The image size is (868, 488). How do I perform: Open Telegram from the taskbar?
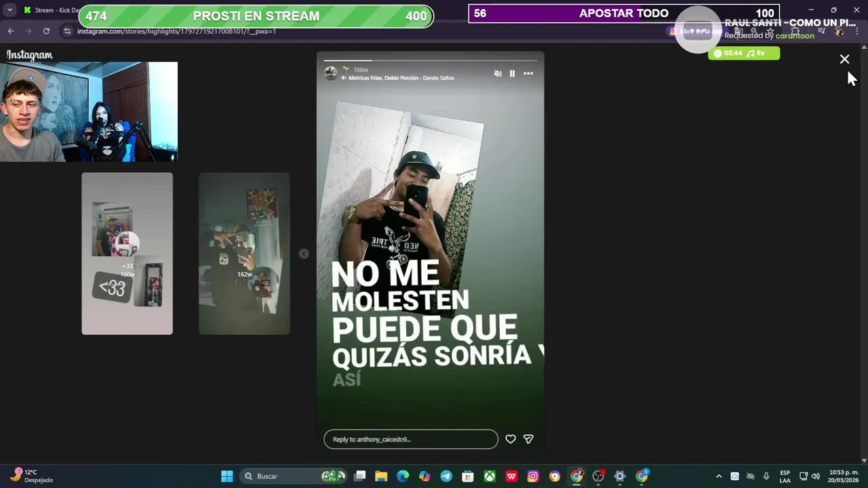(x=446, y=476)
